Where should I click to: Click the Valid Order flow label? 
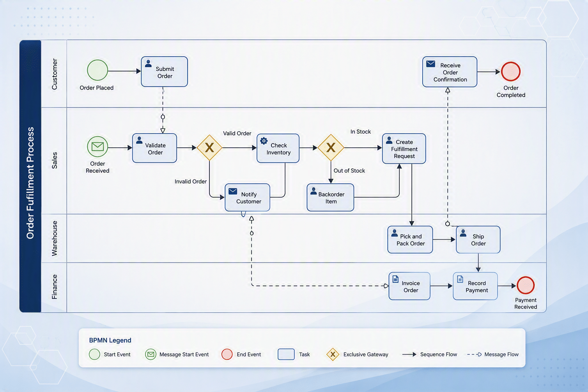point(237,133)
